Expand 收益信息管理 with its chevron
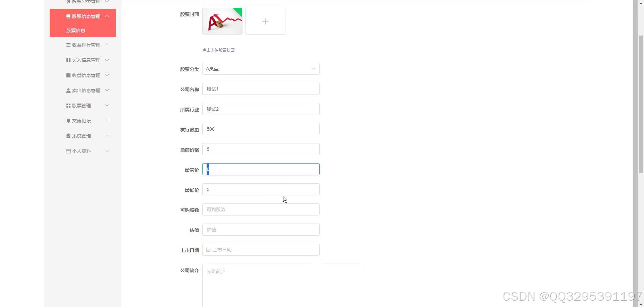The image size is (644, 307). pos(107,75)
